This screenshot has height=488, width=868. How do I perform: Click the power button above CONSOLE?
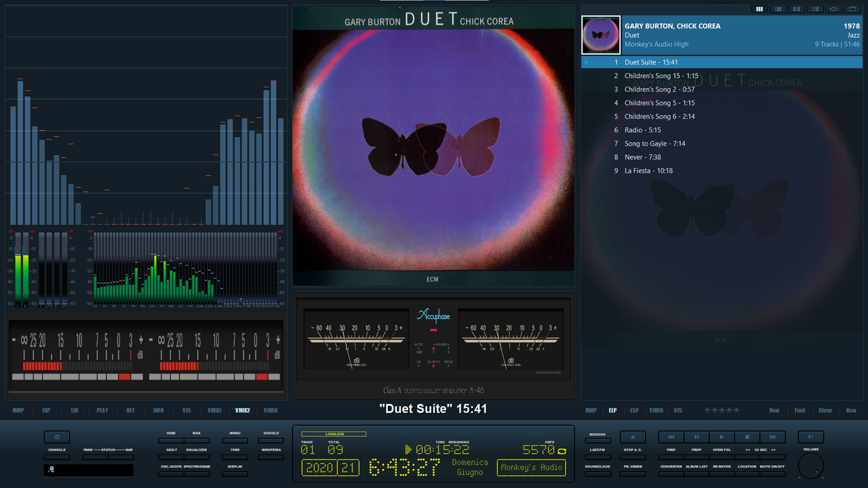pyautogui.click(x=57, y=437)
